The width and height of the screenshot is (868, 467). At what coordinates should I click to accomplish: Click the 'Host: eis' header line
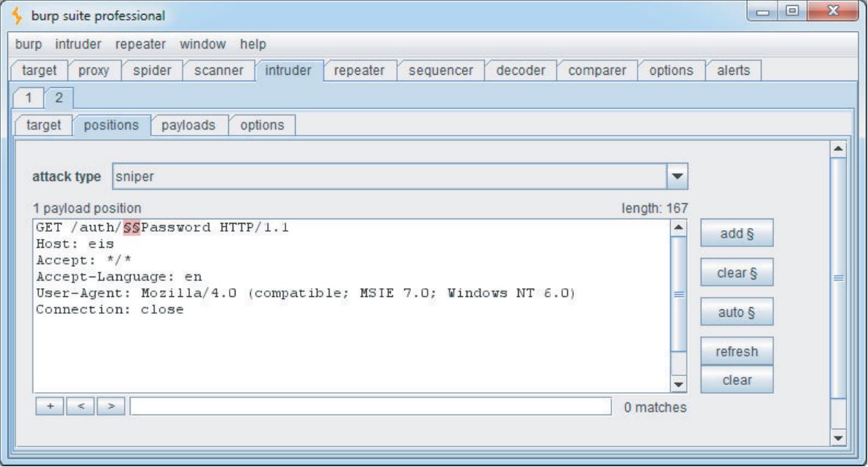(75, 244)
